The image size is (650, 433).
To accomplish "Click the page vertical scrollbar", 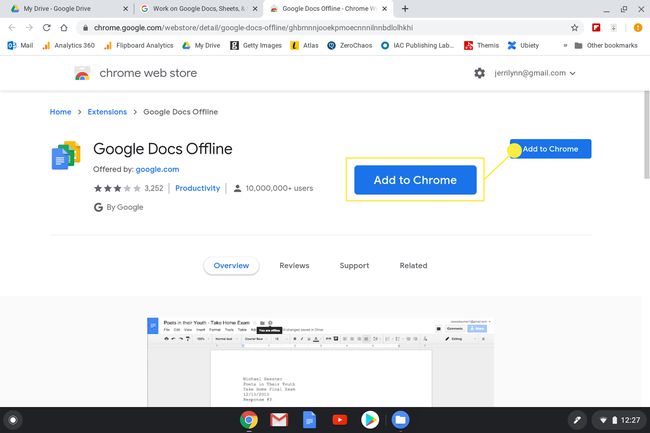I will click(x=646, y=135).
